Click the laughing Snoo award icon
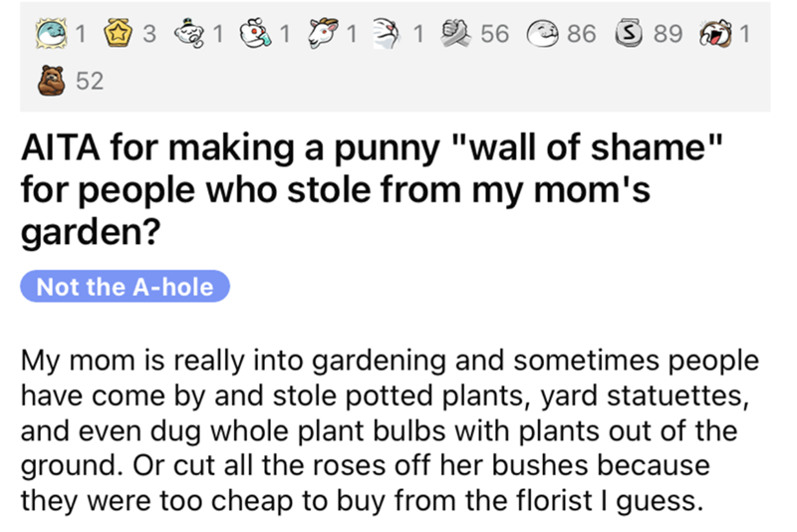 tap(715, 34)
